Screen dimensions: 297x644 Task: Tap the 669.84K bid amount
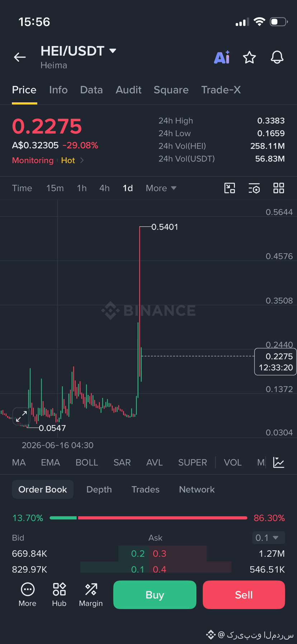click(x=29, y=553)
